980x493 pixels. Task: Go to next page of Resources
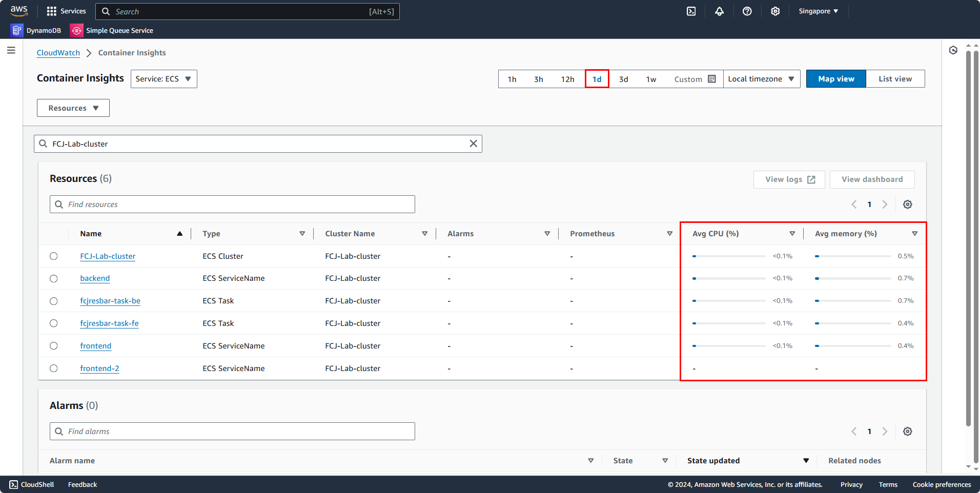point(885,204)
